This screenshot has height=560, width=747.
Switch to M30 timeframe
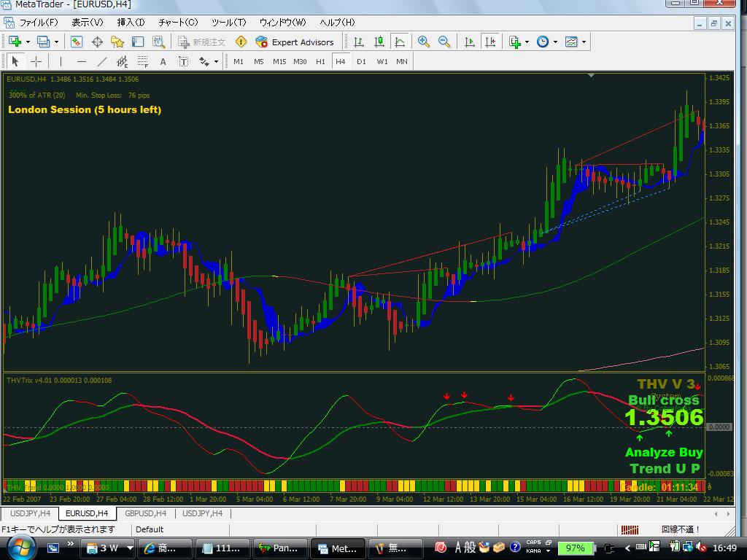[x=300, y=61]
